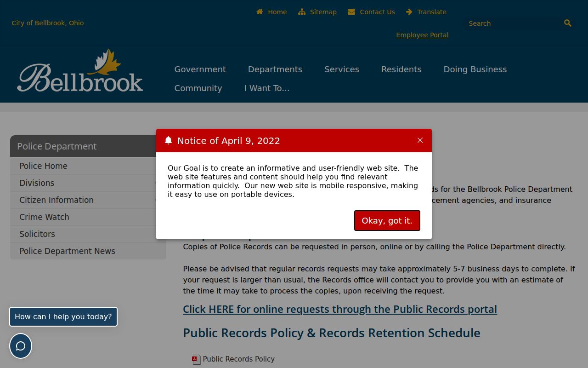Screen dimensions: 588x368
Task: Click How can I help you today? prompt
Action: pos(63,316)
